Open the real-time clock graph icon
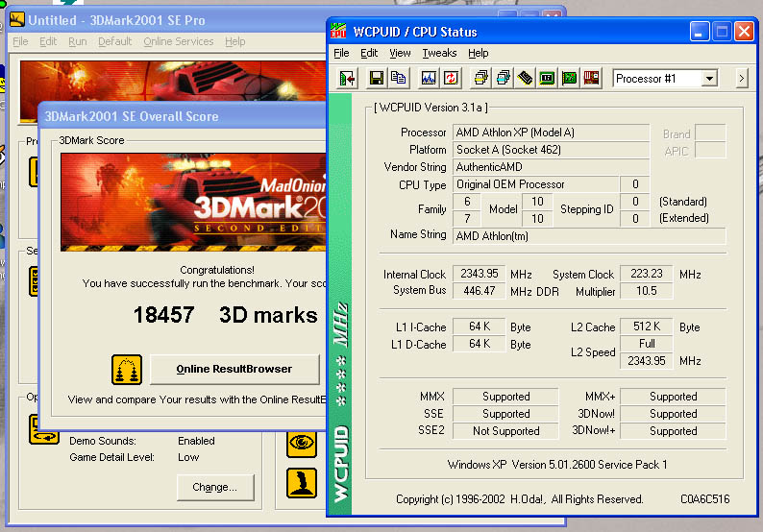763x532 pixels. pos(429,79)
